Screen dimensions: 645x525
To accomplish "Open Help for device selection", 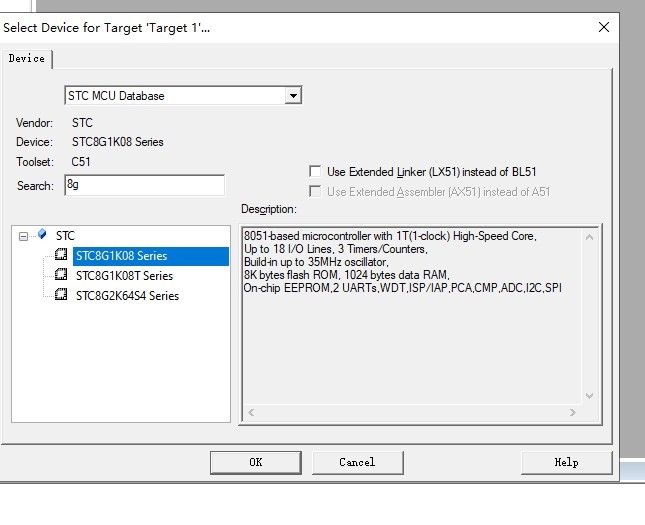I will [566, 462].
